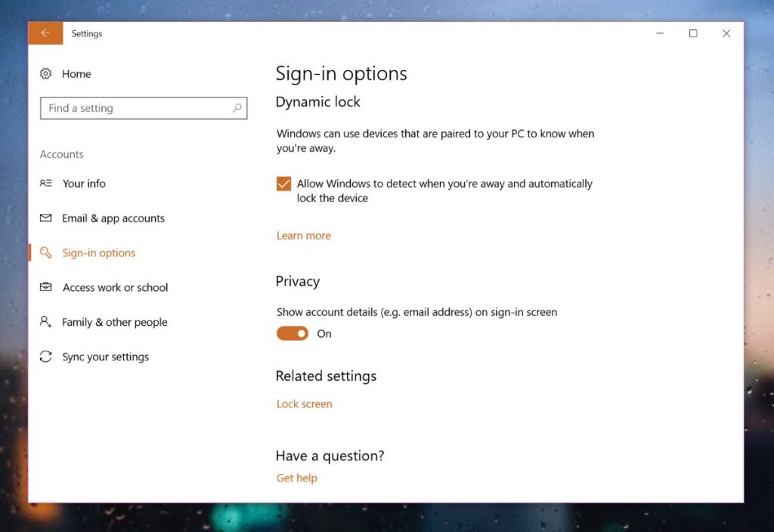Viewport: 774px width, 532px height.
Task: Click the Accounts section heading
Action: click(61, 154)
